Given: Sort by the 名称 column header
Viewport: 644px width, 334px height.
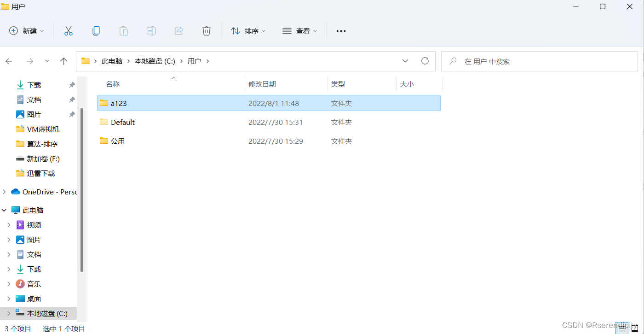Looking at the screenshot, I should pyautogui.click(x=113, y=84).
